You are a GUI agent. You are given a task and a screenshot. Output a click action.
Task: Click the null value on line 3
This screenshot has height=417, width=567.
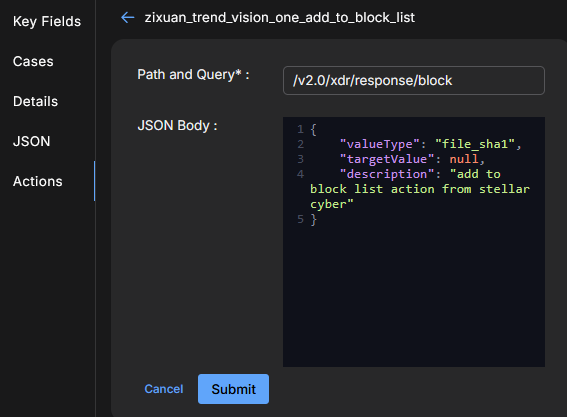click(x=464, y=159)
